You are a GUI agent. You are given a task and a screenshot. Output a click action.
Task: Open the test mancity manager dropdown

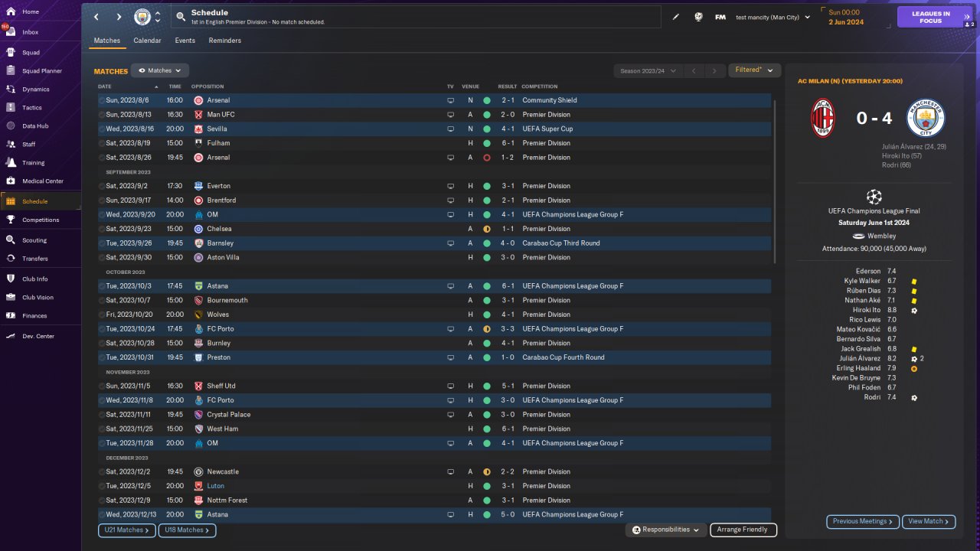pyautogui.click(x=773, y=17)
